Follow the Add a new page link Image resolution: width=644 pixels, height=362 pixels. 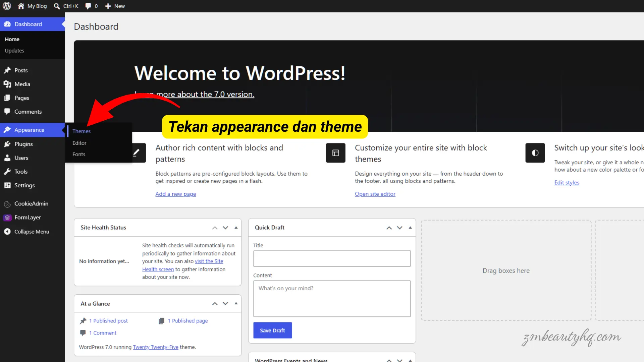(176, 194)
